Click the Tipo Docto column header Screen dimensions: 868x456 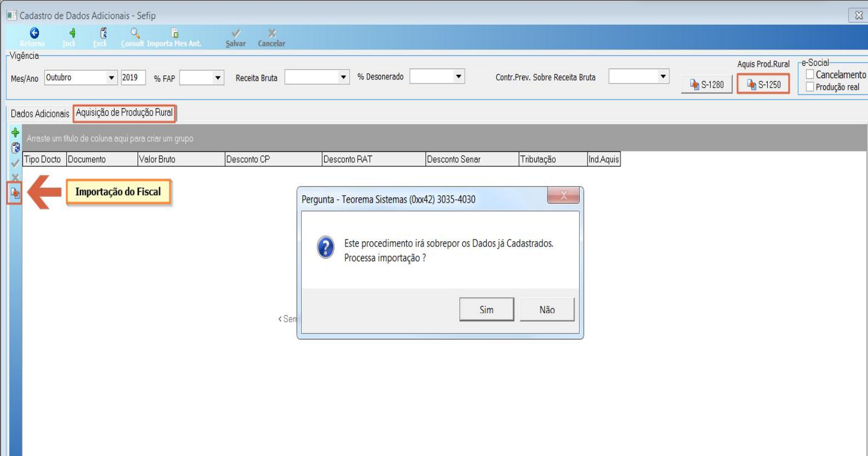[44, 159]
